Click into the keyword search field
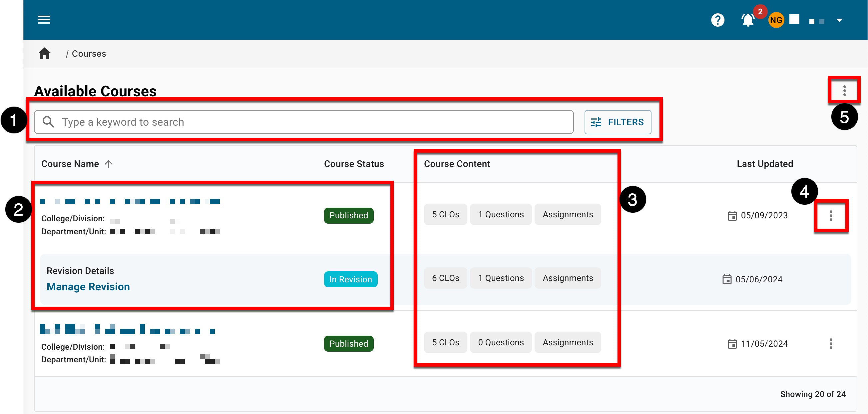Viewport: 868px width, 414px height. (303, 122)
